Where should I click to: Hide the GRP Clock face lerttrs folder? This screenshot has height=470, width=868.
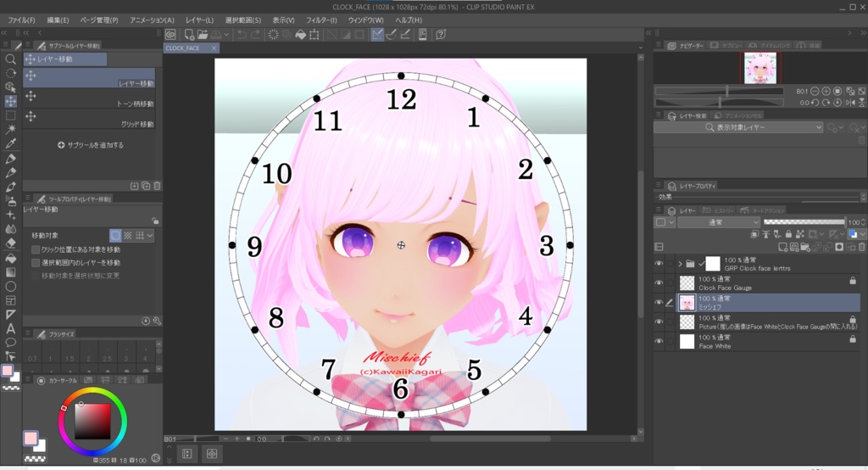(659, 264)
